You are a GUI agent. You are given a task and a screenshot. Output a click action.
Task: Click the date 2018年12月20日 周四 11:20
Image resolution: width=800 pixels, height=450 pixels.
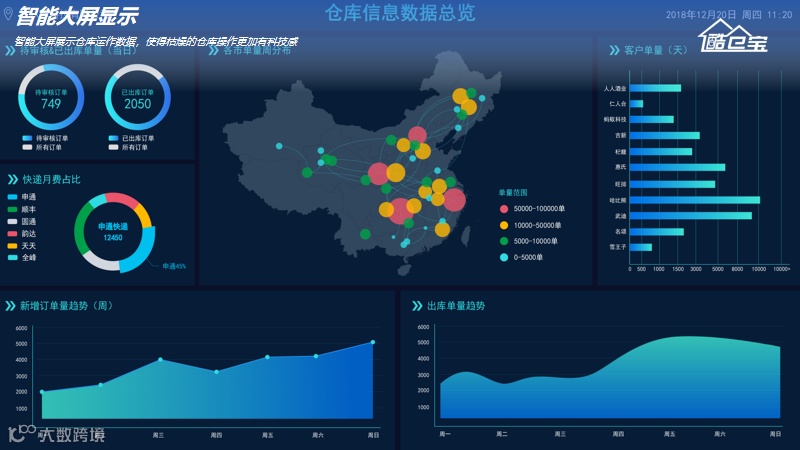[x=729, y=15]
